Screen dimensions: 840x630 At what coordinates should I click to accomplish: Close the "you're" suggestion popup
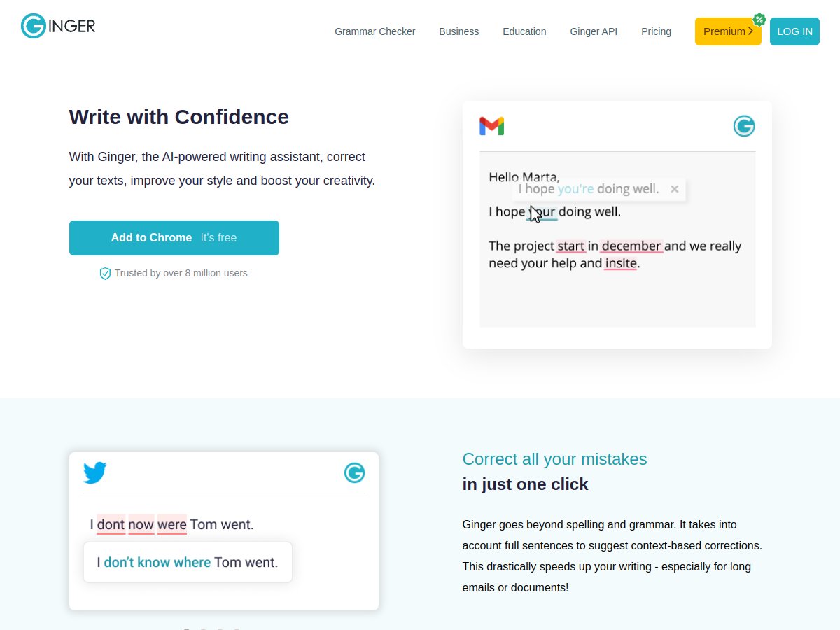click(675, 189)
